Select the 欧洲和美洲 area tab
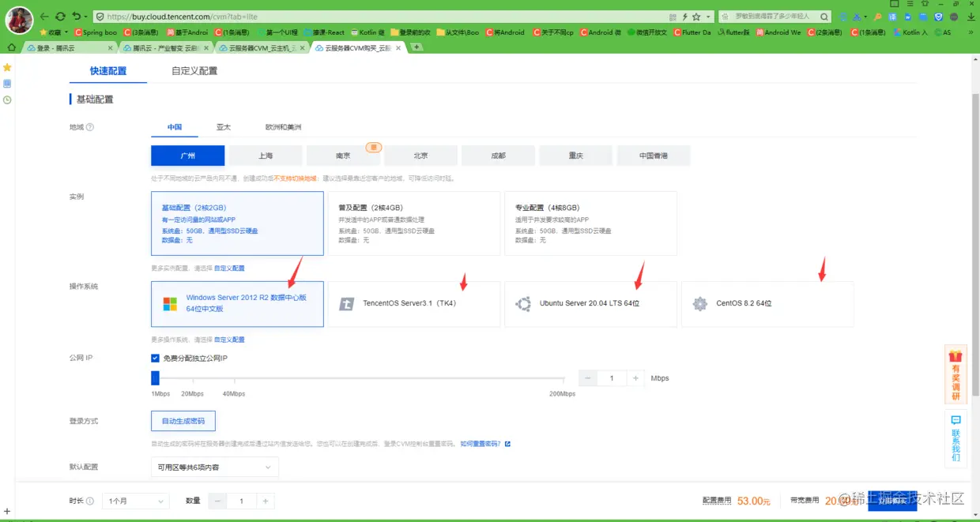 pyautogui.click(x=284, y=127)
